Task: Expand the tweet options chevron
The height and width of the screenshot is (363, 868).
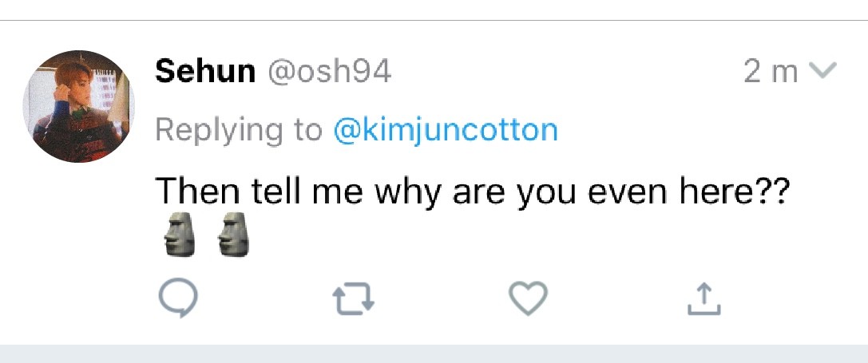Action: click(822, 72)
